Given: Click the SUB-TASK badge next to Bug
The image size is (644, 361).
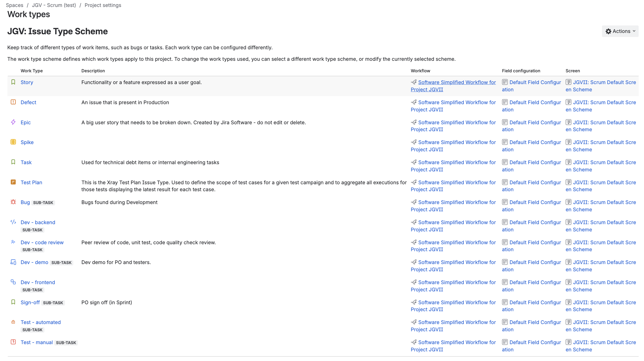Looking at the screenshot, I should point(43,203).
